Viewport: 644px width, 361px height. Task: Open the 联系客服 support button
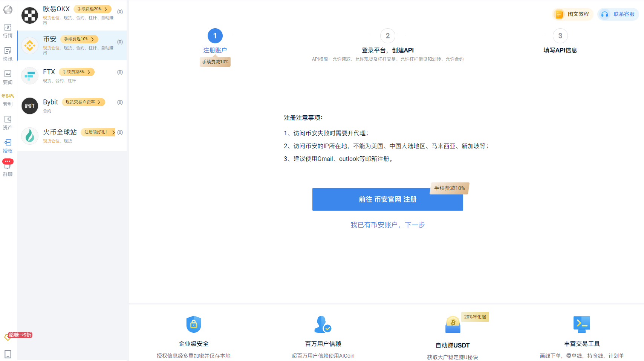click(618, 14)
